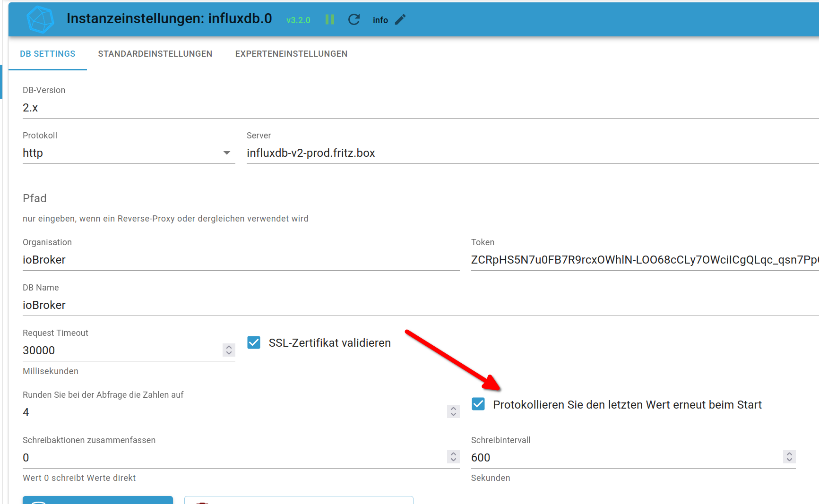Open the STANDARDEINSTELLUNGEN tab
This screenshot has height=504, width=819.
[x=155, y=54]
